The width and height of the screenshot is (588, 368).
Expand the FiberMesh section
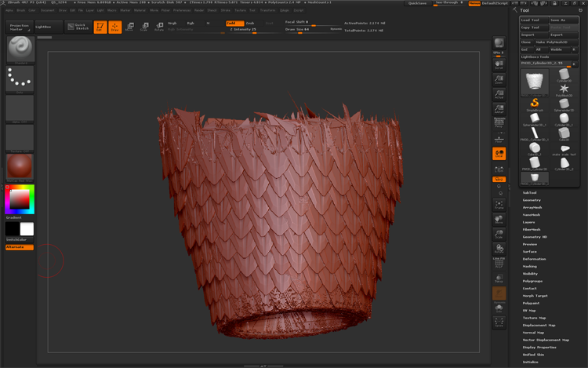(532, 230)
